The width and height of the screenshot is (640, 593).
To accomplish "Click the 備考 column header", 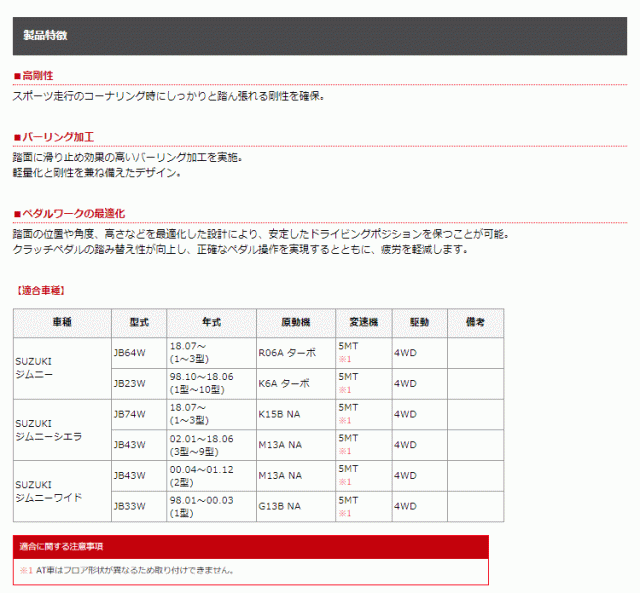I will [x=475, y=323].
